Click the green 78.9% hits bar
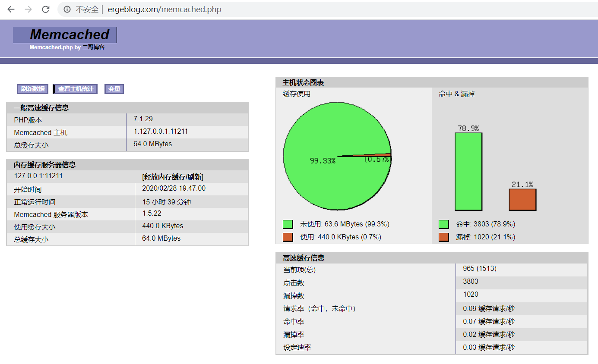 click(468, 172)
